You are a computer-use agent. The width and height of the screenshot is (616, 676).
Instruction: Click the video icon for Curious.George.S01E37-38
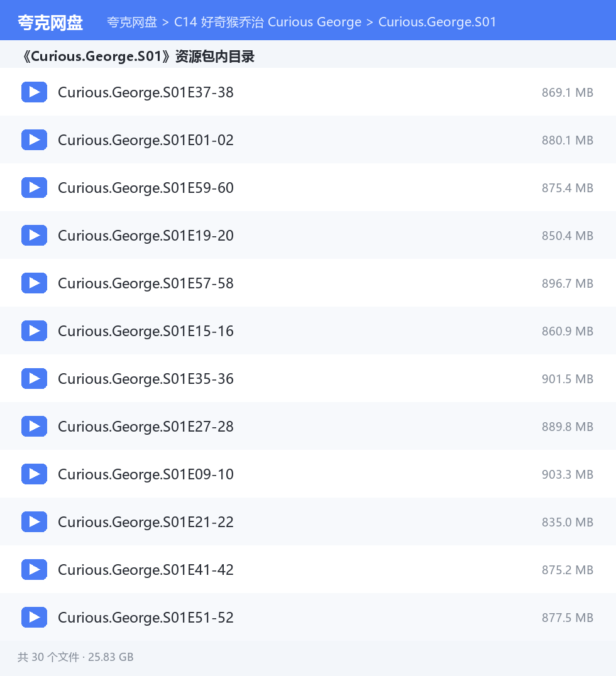point(34,92)
